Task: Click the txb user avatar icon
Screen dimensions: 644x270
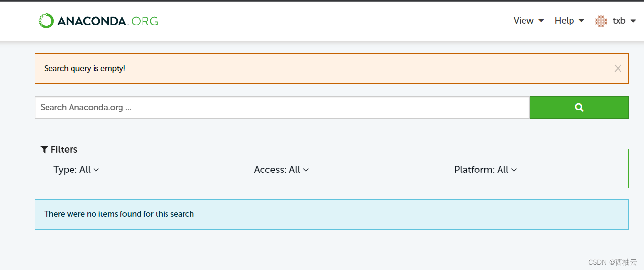Action: (601, 21)
